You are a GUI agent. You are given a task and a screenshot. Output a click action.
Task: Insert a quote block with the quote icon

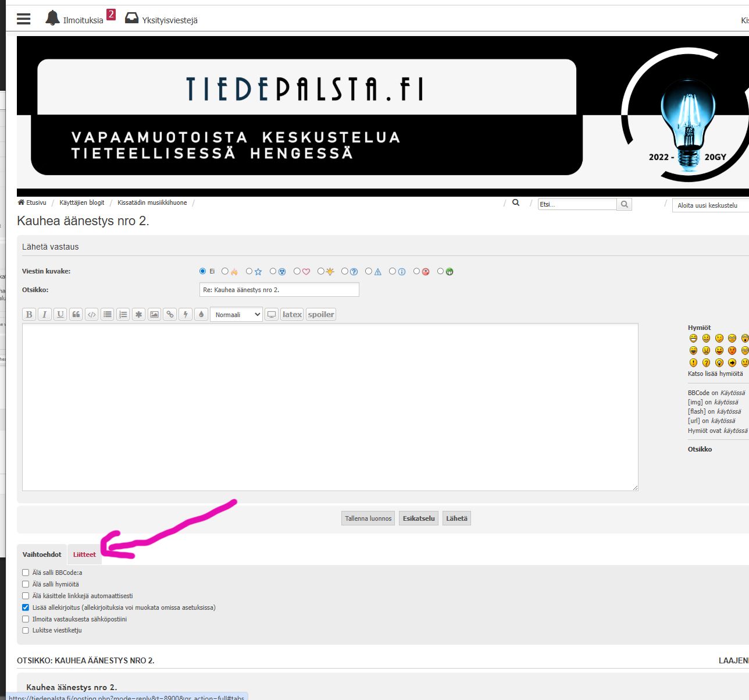click(76, 314)
